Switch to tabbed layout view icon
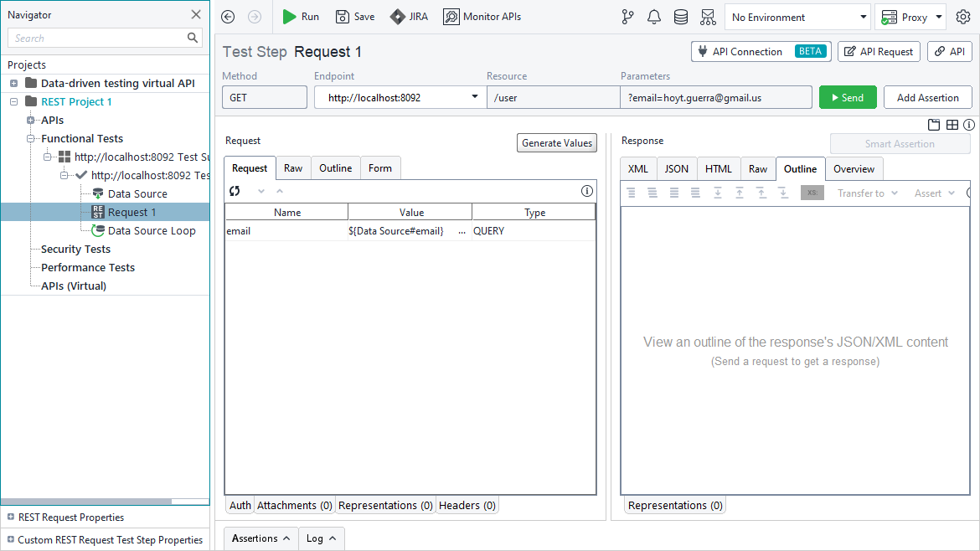 click(x=935, y=125)
